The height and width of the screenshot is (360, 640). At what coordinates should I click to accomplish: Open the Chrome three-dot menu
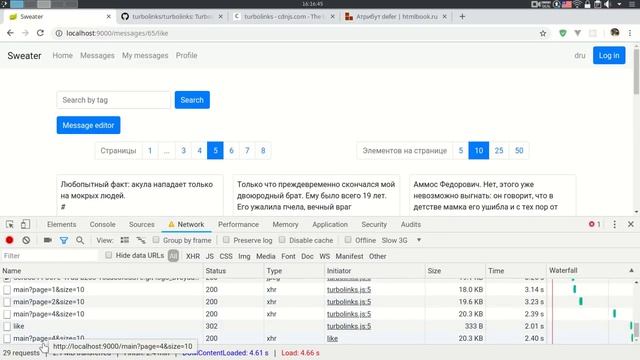630,33
